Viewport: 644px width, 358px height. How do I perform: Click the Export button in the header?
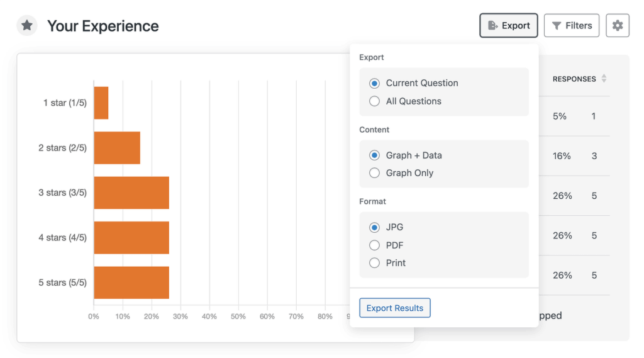coord(508,26)
